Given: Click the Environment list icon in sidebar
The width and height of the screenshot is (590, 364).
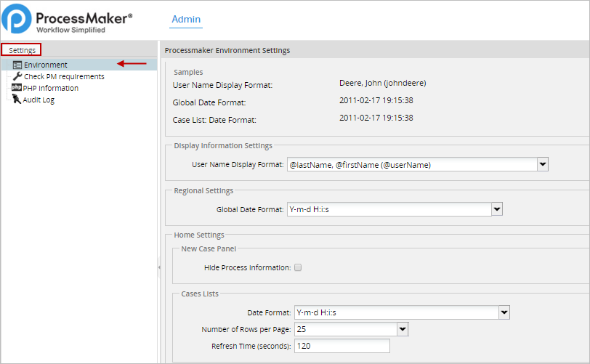Looking at the screenshot, I should (x=17, y=65).
